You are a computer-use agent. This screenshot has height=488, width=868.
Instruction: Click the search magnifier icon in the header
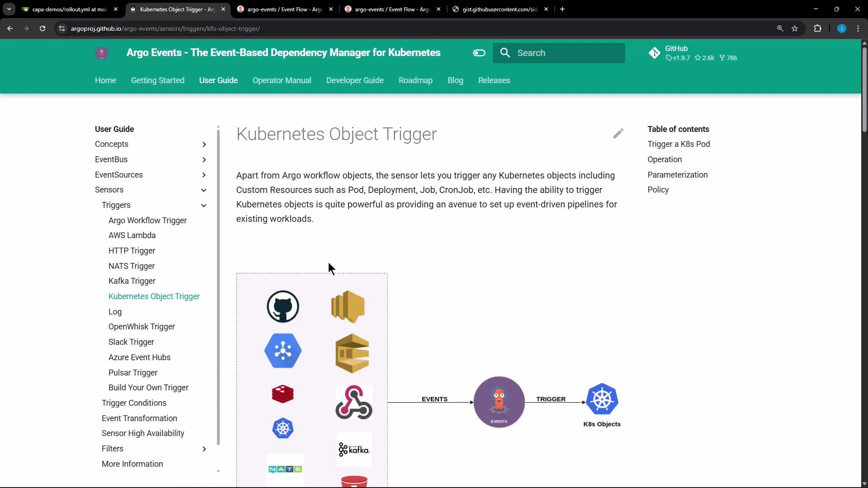(x=505, y=53)
